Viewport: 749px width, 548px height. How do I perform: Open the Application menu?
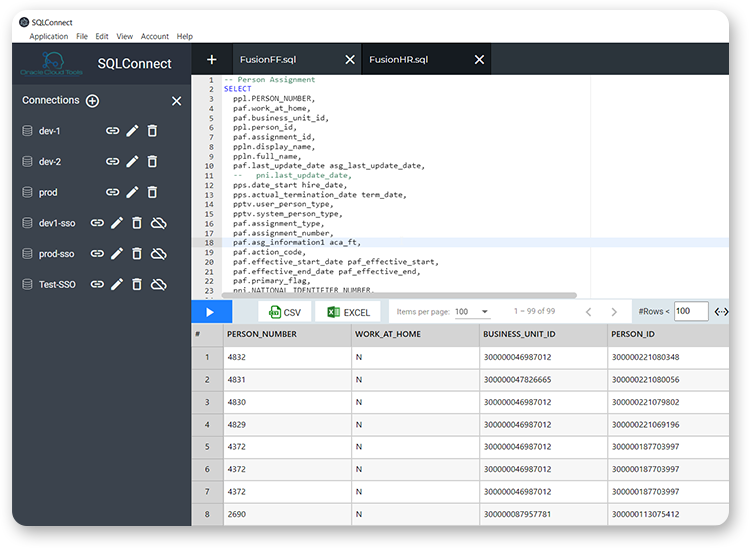tap(49, 36)
